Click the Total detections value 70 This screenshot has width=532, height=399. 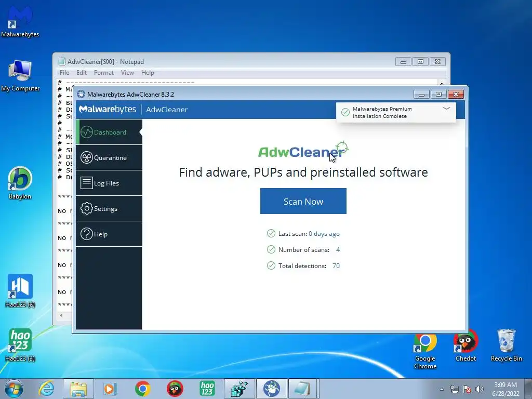point(336,265)
